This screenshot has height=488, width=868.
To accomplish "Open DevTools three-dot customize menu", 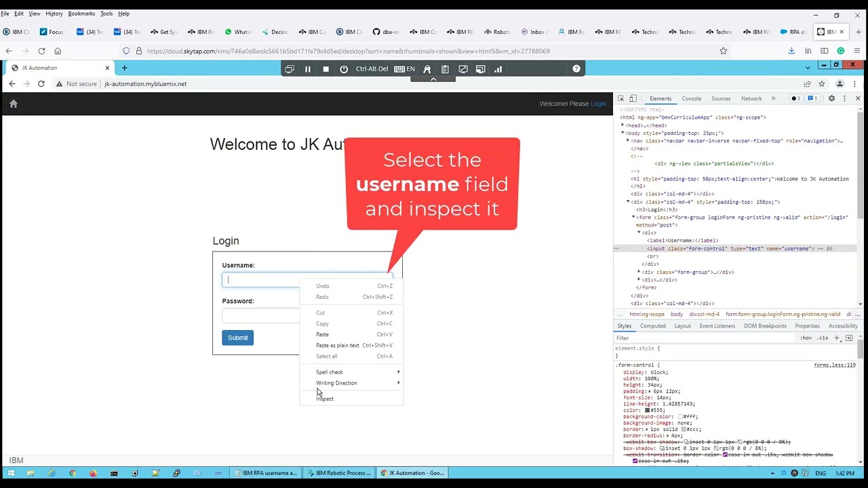I will pos(844,98).
